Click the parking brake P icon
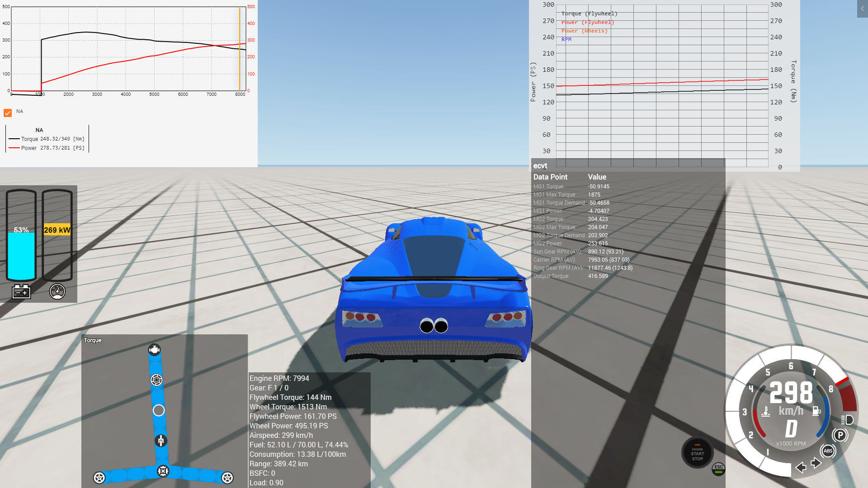The height and width of the screenshot is (488, 868). click(x=840, y=435)
